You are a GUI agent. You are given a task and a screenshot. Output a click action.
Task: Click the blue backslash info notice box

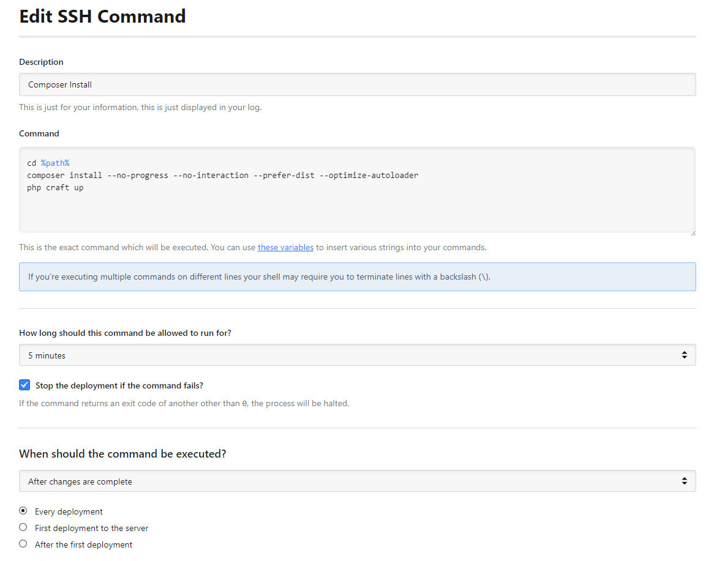357,277
